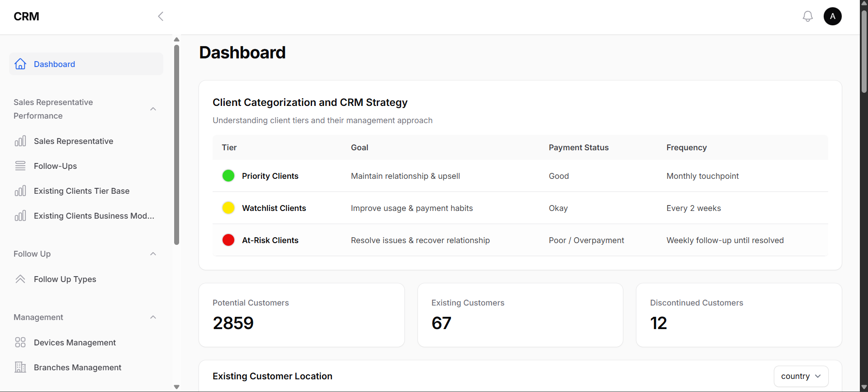Click the Payment Status column header
868x392 pixels.
point(579,147)
